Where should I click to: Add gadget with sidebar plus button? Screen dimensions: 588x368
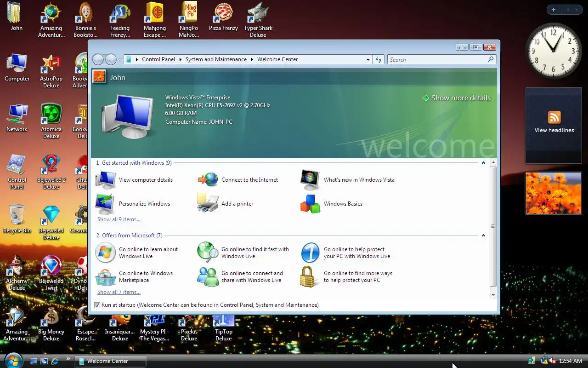pos(554,10)
